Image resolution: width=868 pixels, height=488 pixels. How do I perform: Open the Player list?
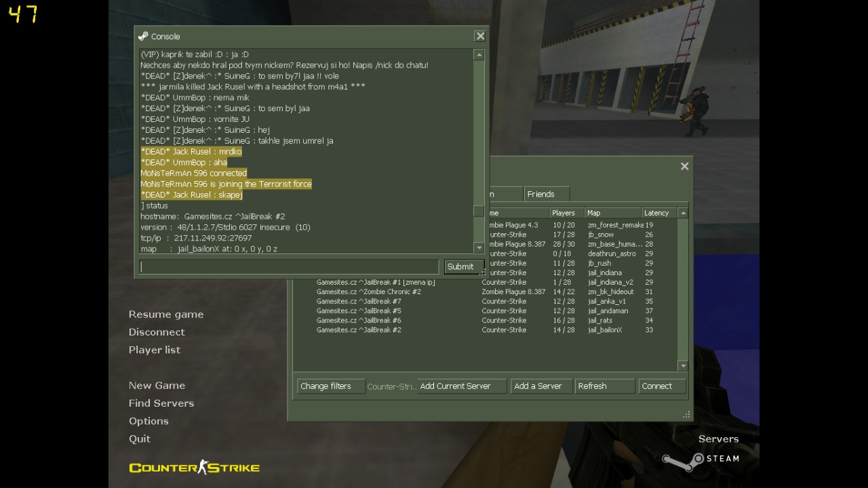155,350
